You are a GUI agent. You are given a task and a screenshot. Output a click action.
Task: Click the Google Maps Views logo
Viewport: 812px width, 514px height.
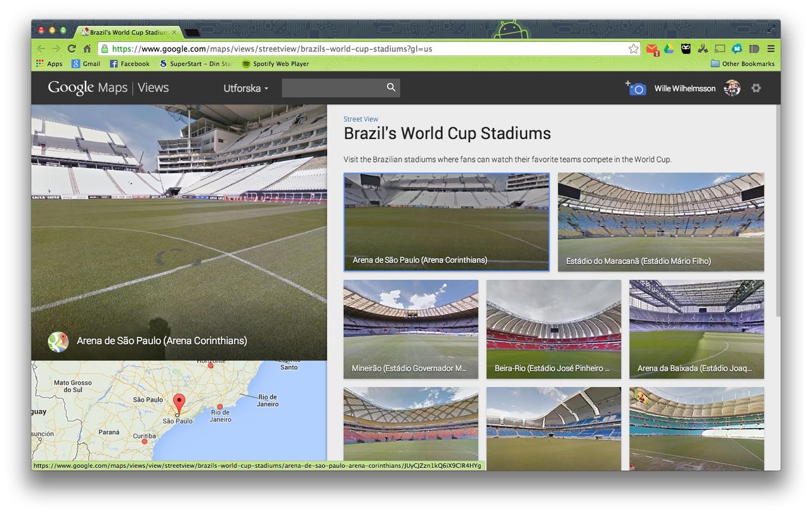[108, 88]
